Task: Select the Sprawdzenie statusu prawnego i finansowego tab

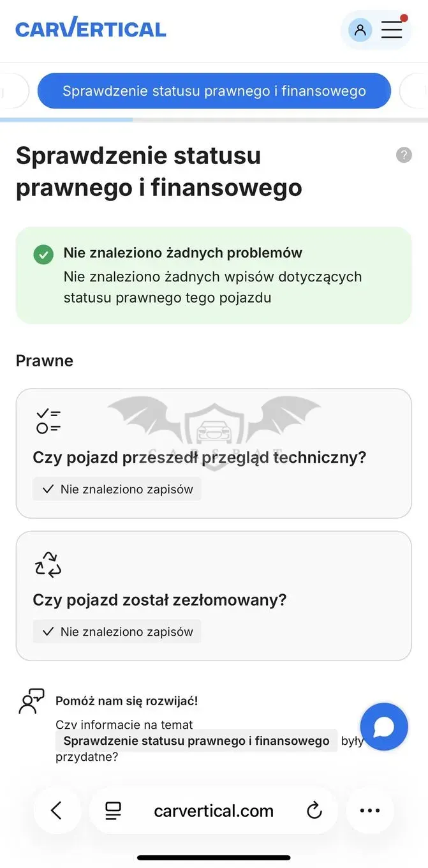Action: (214, 91)
